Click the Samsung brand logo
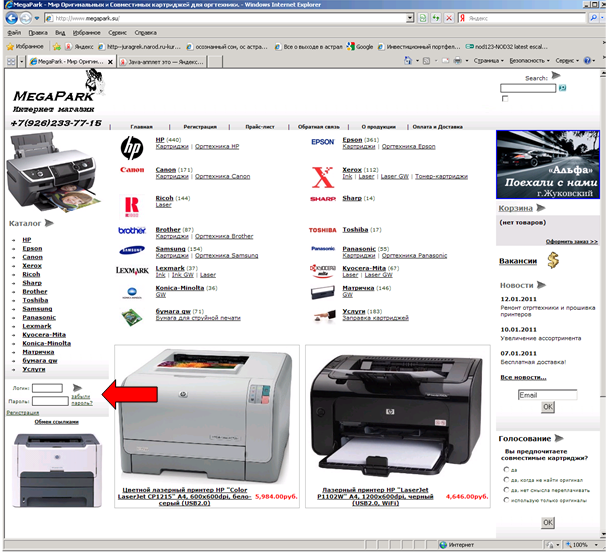Image resolution: width=609 pixels, height=553 pixels. [x=132, y=250]
